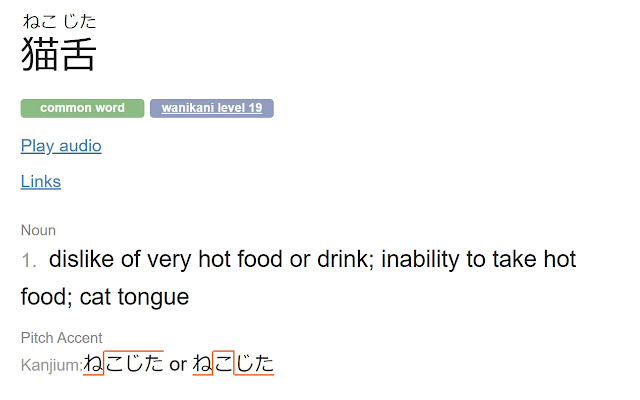Click the Noun part-of-speech label
Viewport: 640px width, 400px height.
click(38, 230)
